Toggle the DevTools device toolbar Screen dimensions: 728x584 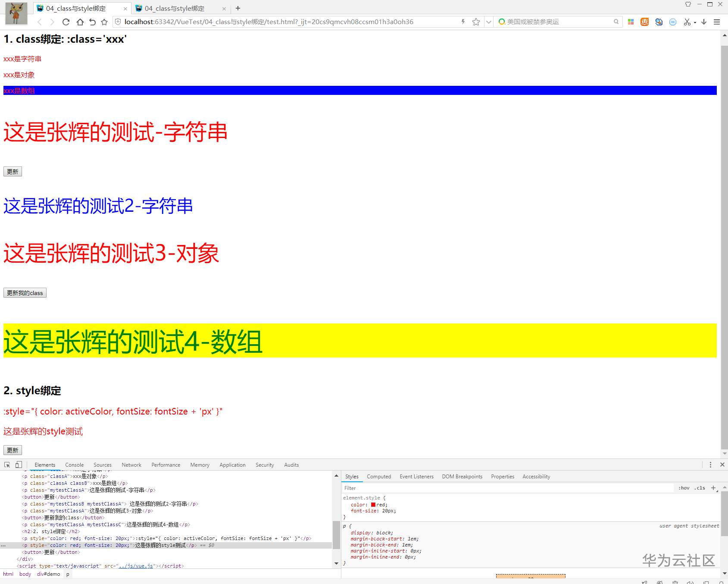[19, 465]
